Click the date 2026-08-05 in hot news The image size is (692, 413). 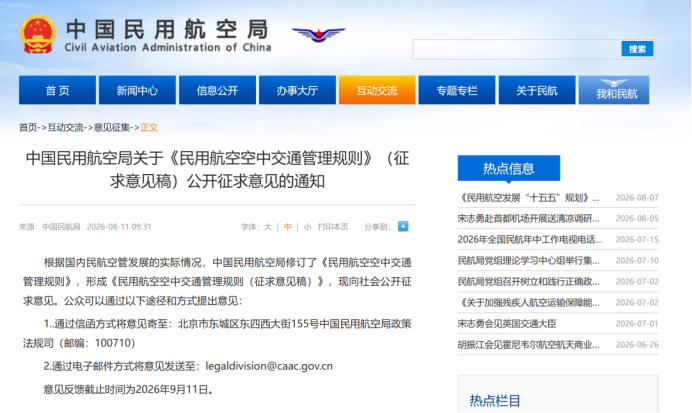[x=637, y=218]
